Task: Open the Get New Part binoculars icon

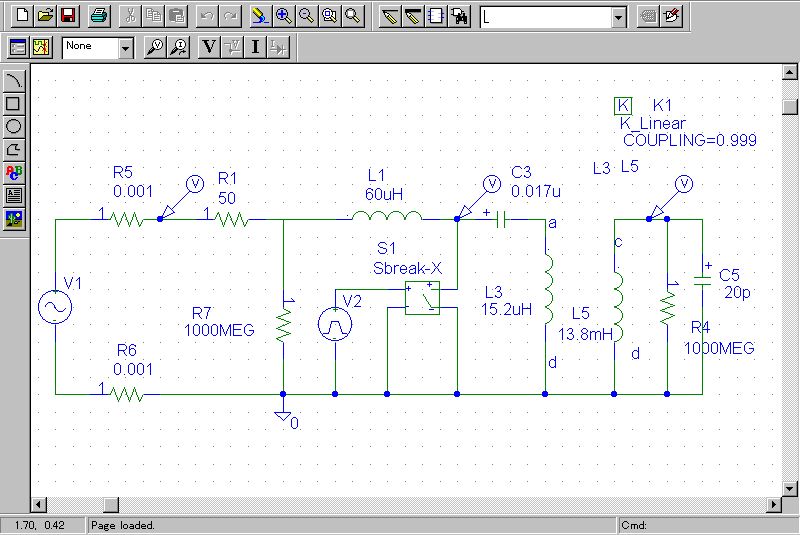Action: tap(459, 16)
